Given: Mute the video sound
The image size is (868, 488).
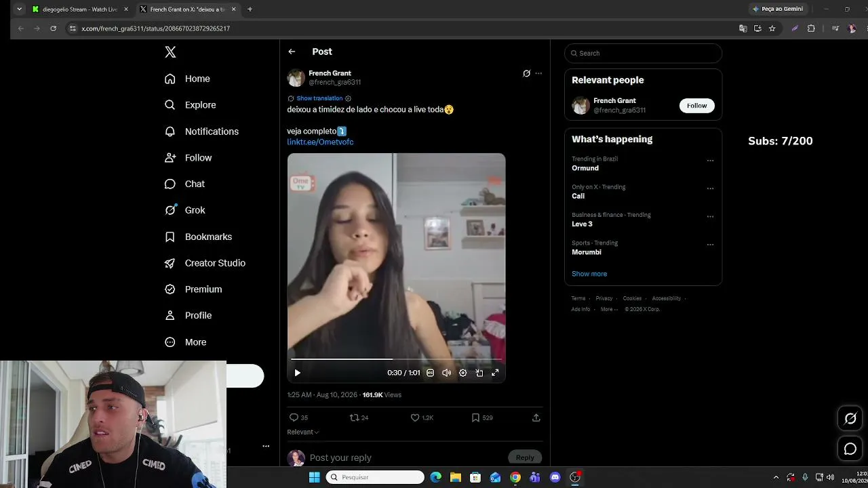Looking at the screenshot, I should 446,373.
